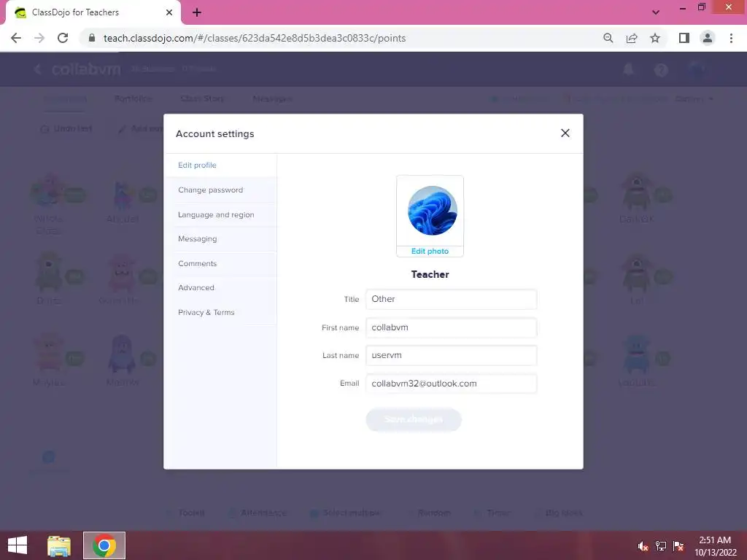Click the Edit photo link
Viewport: 747px width, 560px height.
[430, 252]
